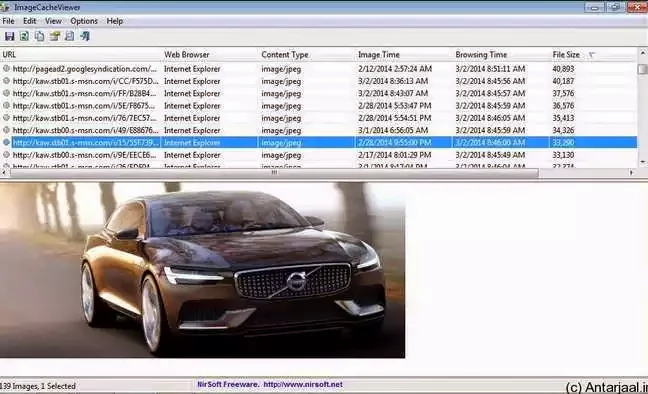Click the File Size value 34,326
This screenshot has height=394, width=648.
pos(563,130)
